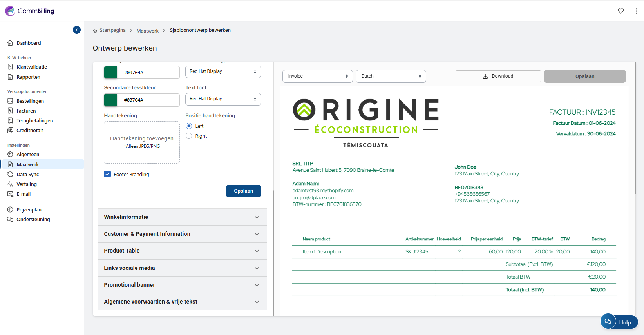Go to Klantvalidatie in sidebar

coord(31,67)
